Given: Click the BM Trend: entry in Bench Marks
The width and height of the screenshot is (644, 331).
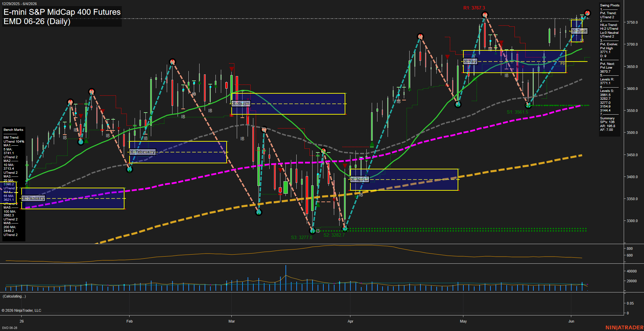Looking at the screenshot, I should coord(11,138).
